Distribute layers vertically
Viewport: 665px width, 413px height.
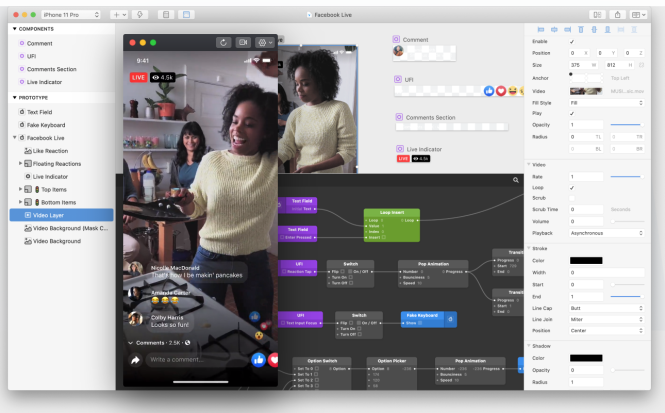click(x=634, y=30)
